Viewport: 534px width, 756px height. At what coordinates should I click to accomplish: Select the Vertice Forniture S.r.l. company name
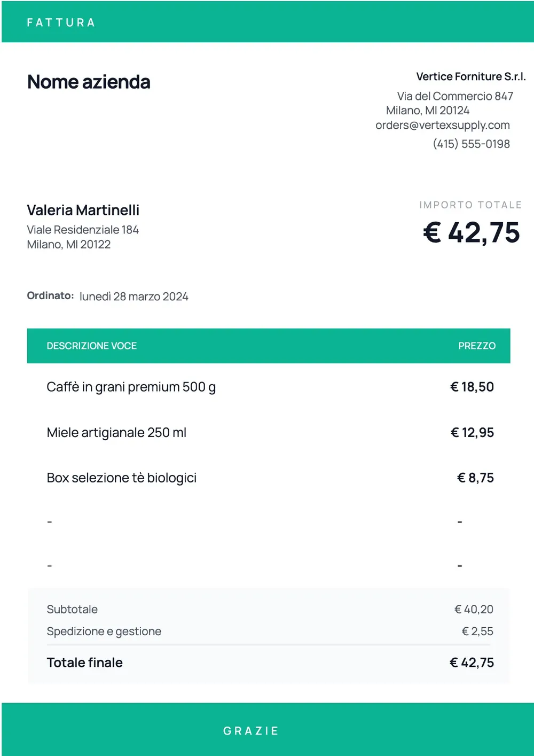471,76
